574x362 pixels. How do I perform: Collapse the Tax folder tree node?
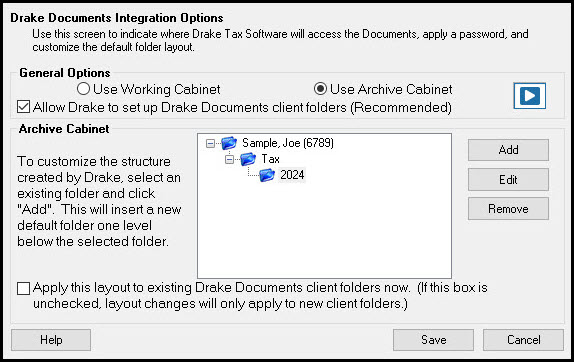click(229, 159)
